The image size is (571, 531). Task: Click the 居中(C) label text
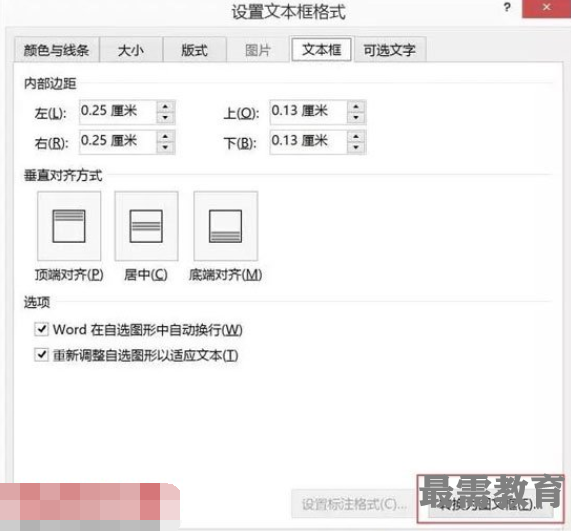point(146,275)
